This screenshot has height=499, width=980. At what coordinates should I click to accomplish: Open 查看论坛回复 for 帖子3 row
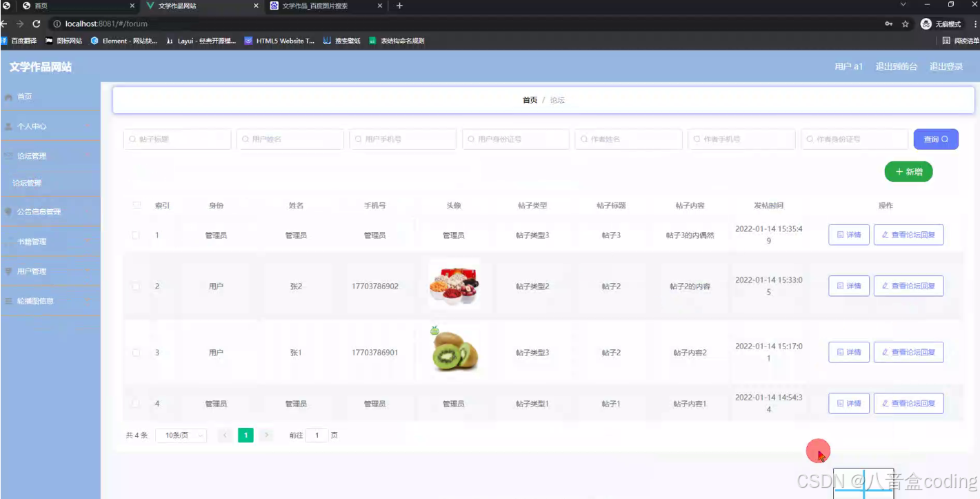[x=908, y=235]
